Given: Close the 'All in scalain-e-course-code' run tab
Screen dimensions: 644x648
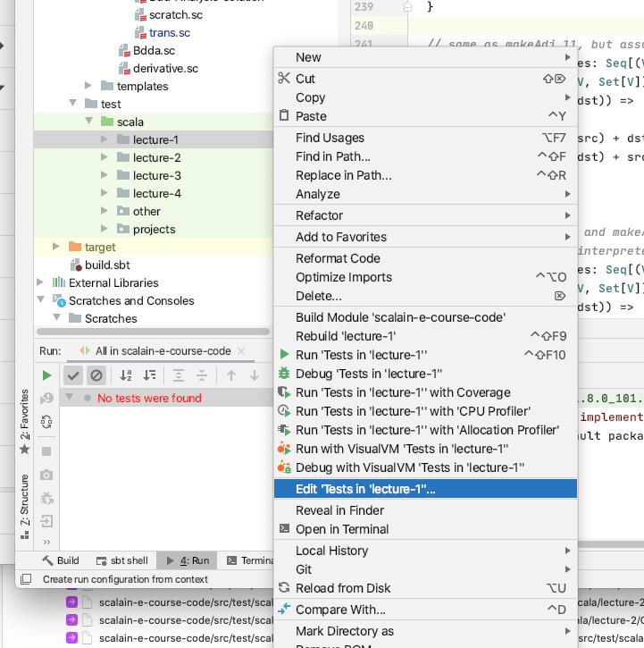Looking at the screenshot, I should click(x=241, y=351).
